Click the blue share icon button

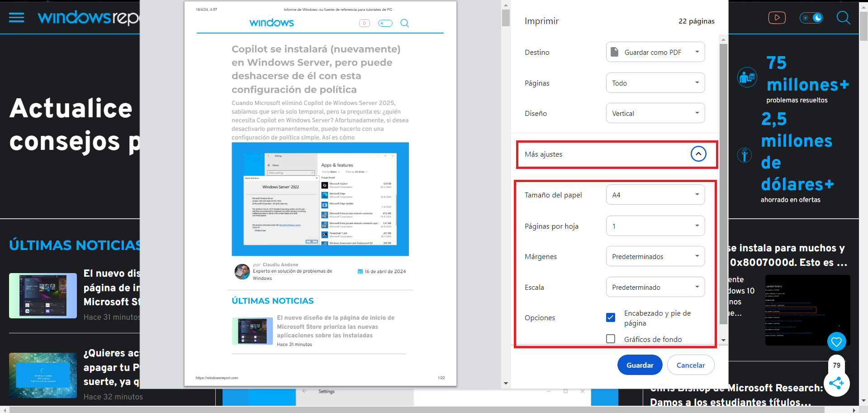point(836,384)
